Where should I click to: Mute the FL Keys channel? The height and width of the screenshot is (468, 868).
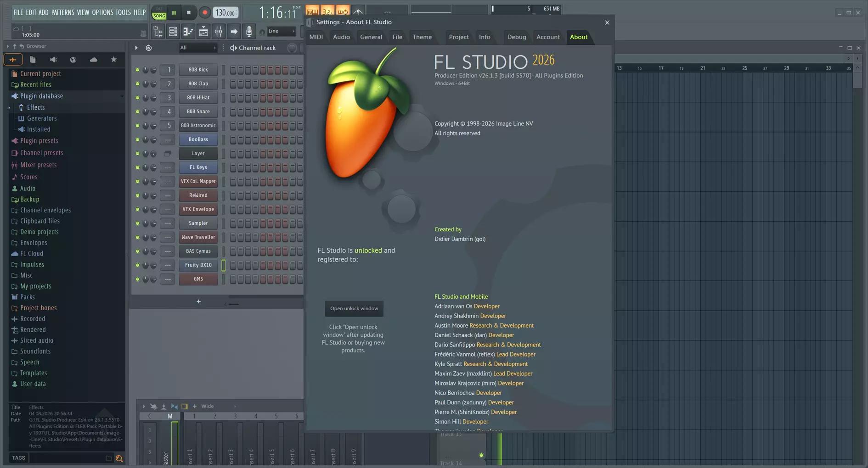[x=137, y=167]
